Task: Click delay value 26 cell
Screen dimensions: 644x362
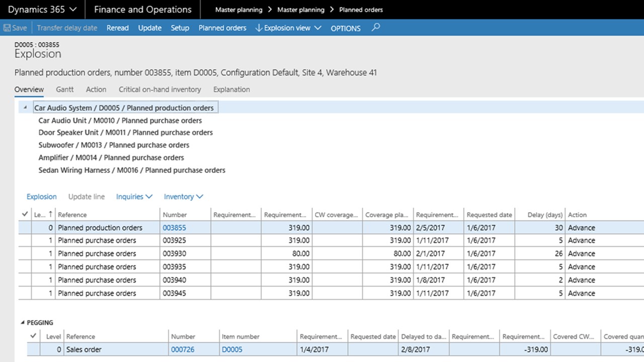Action: [x=539, y=253]
